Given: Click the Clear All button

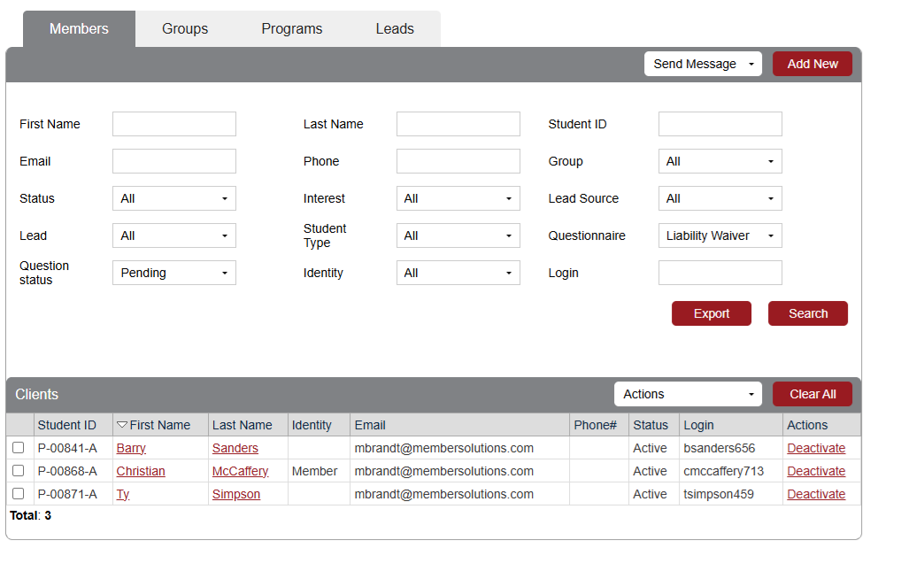Looking at the screenshot, I should pos(812,394).
